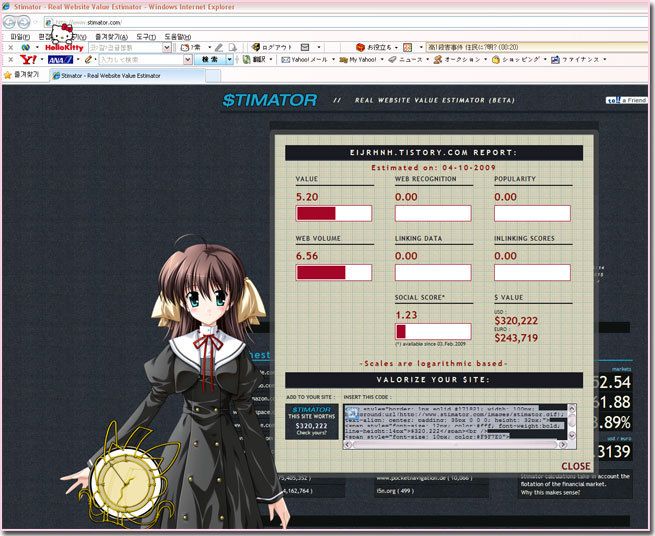Click the ログアウト logout icon
Image resolution: width=655 pixels, height=536 pixels.
[x=256, y=47]
